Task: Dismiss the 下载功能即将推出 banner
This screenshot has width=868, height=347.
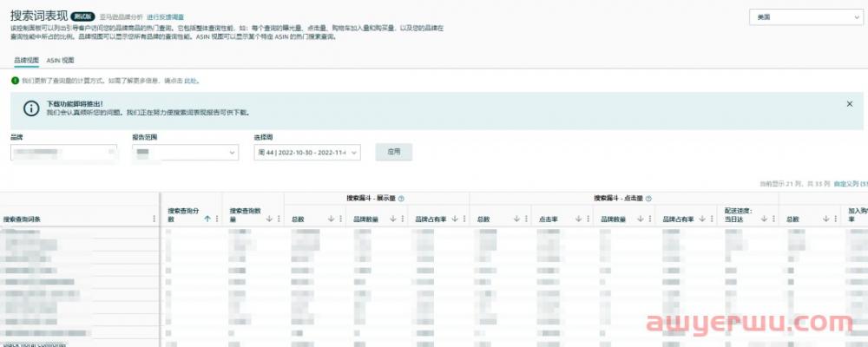Action: pos(850,103)
